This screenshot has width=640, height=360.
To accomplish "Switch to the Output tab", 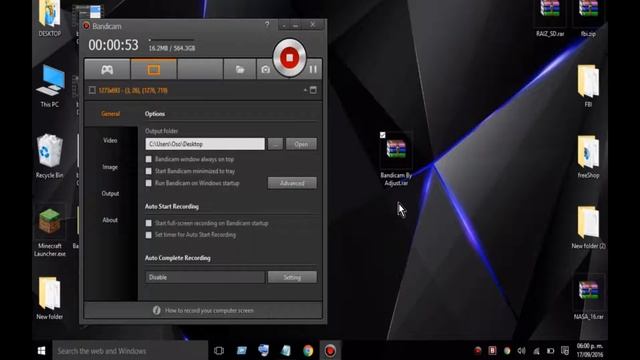I will point(110,193).
